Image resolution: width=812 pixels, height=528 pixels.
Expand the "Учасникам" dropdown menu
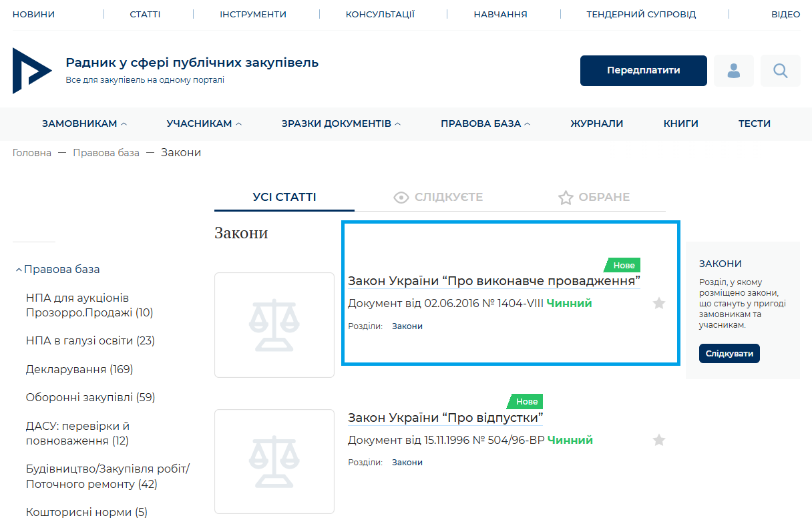coord(204,123)
